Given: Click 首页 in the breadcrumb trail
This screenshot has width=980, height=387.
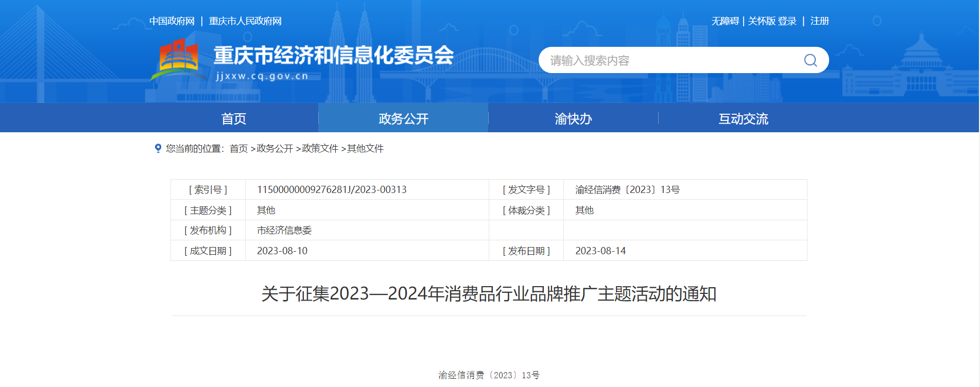Looking at the screenshot, I should click(x=238, y=149).
